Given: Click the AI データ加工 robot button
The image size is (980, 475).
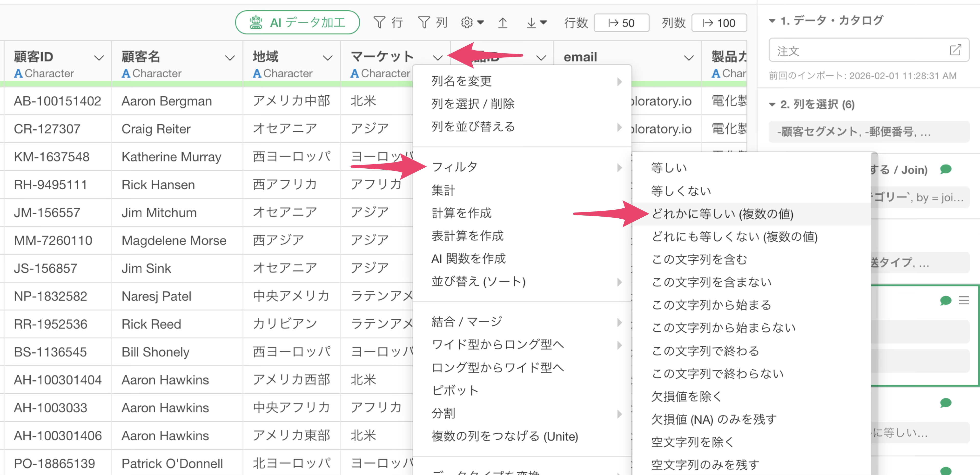Looking at the screenshot, I should point(297,22).
